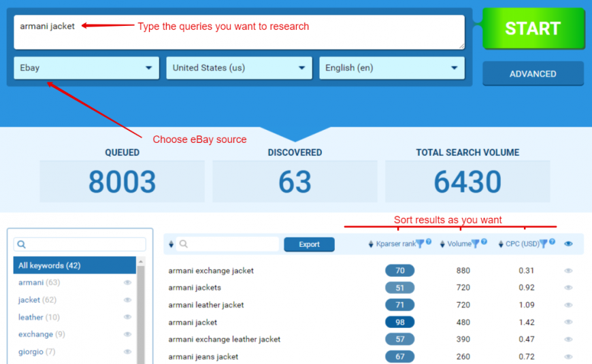Open the English (en) language dropdown
Image resolution: width=592 pixels, height=364 pixels.
click(x=392, y=68)
